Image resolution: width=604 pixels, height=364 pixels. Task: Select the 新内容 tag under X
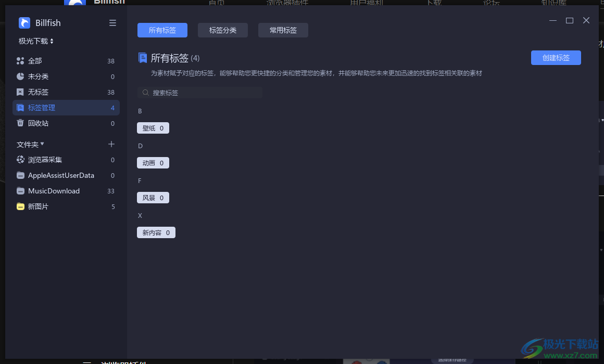coord(156,232)
